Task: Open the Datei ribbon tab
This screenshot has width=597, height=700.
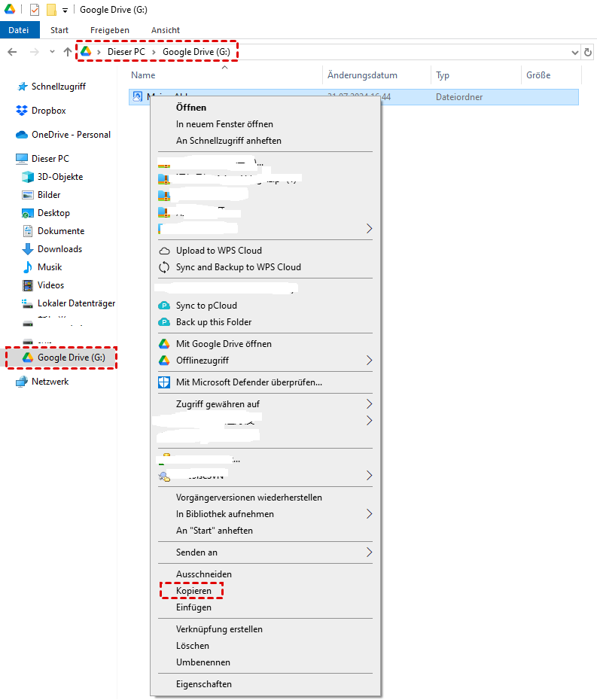Action: 19,30
